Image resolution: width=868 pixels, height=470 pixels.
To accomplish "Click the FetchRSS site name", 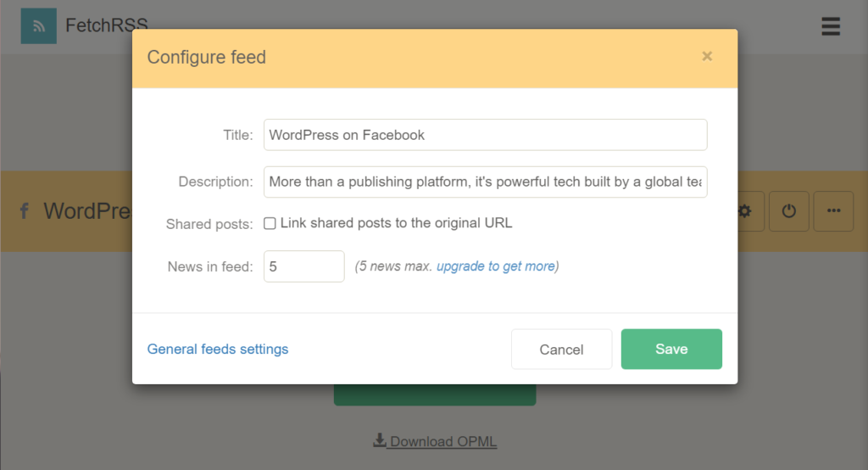I will click(106, 23).
